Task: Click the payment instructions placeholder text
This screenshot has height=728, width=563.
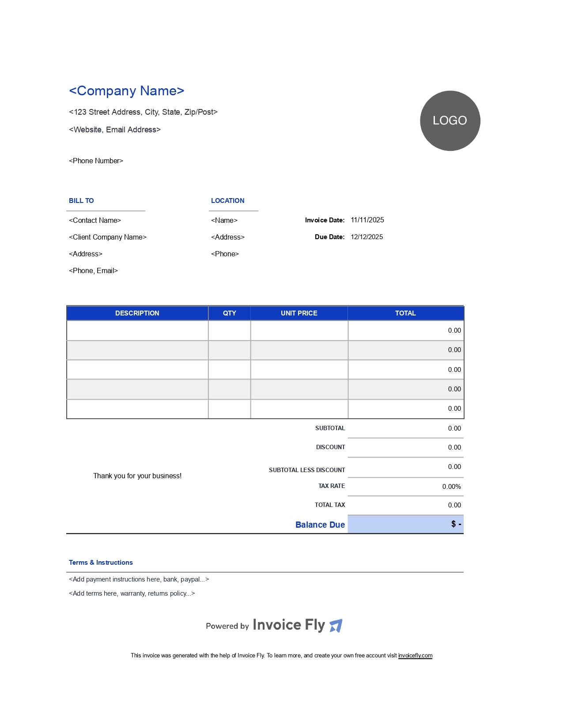Action: (x=139, y=579)
